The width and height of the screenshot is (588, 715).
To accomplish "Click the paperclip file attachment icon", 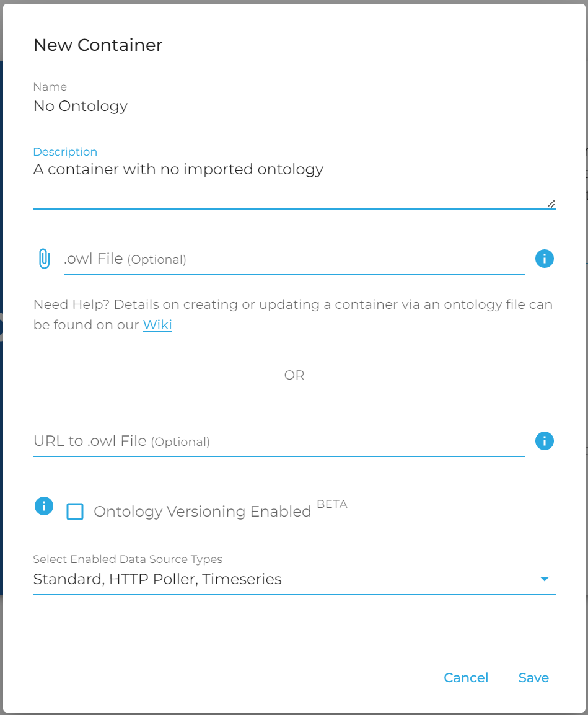I will [x=43, y=259].
